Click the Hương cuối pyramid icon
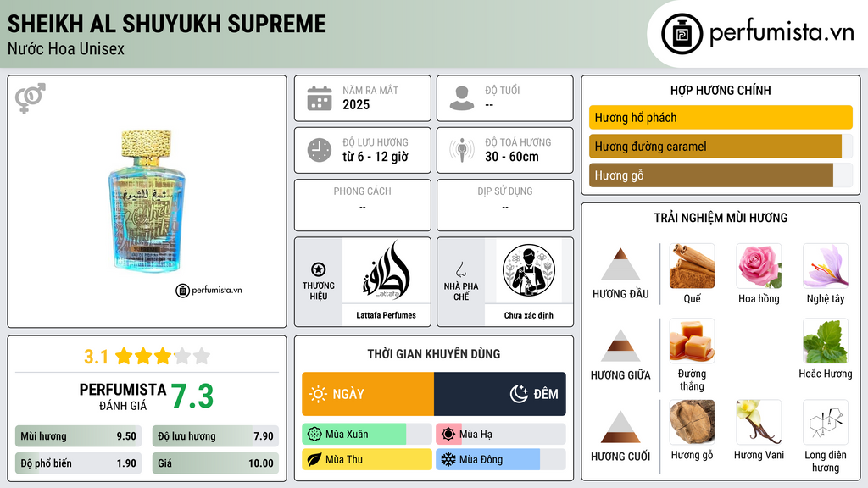Viewport: 868px width, 488px height. point(620,427)
